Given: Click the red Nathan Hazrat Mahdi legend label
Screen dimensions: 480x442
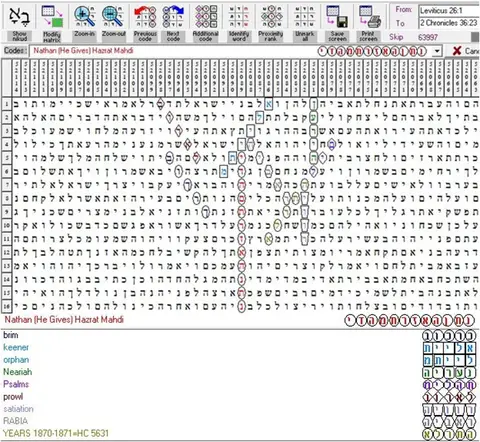Looking at the screenshot, I should tap(64, 320).
